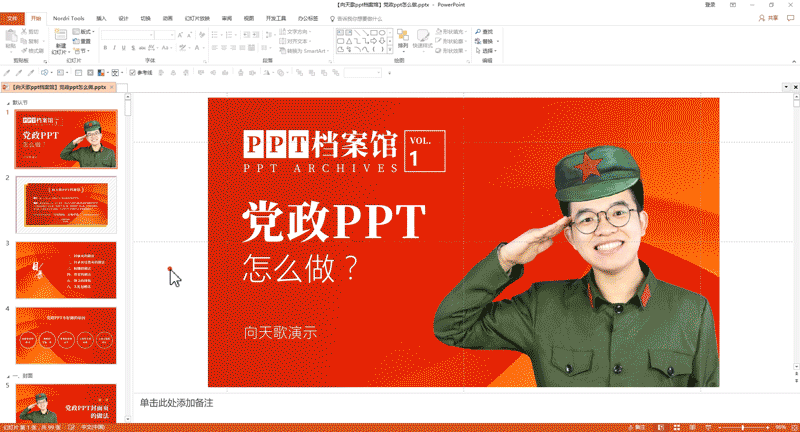800x432 pixels.
Task: Open the font name combo box
Action: [x=128, y=35]
